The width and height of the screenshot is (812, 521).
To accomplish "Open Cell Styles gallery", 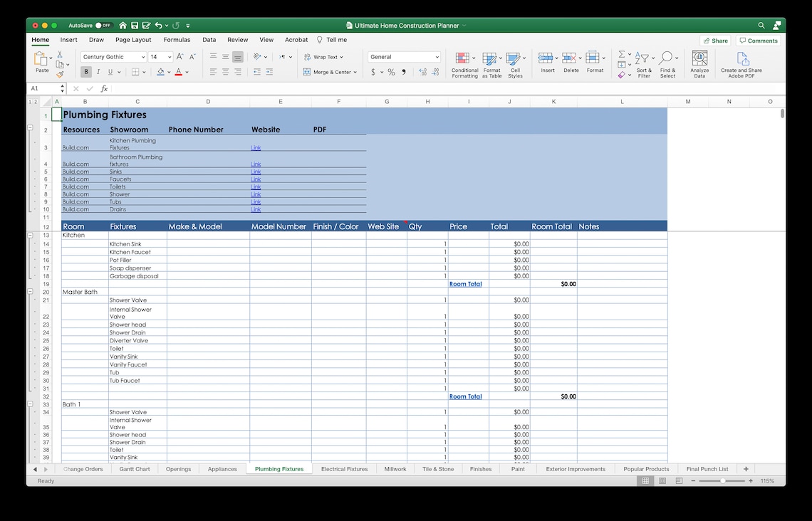I will click(515, 65).
